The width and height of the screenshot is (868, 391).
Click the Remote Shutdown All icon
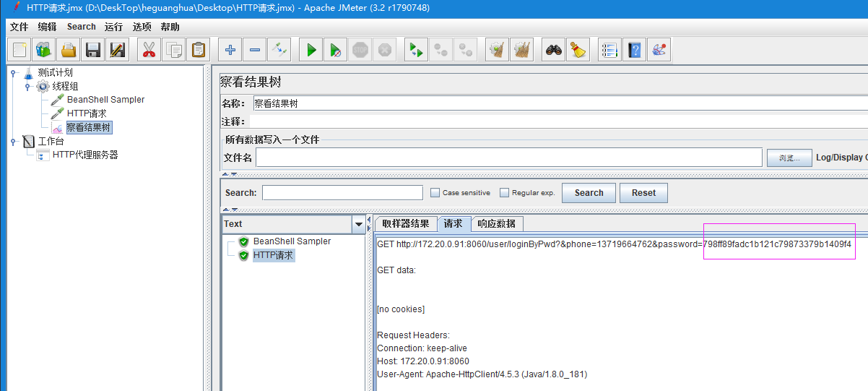[465, 50]
